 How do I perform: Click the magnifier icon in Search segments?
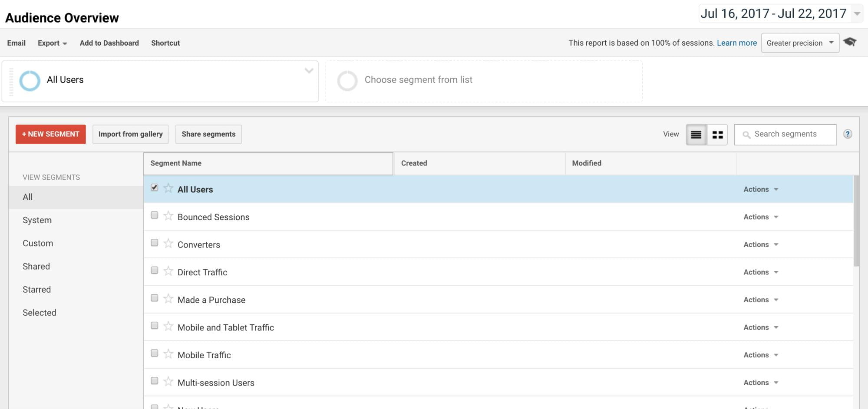click(747, 134)
